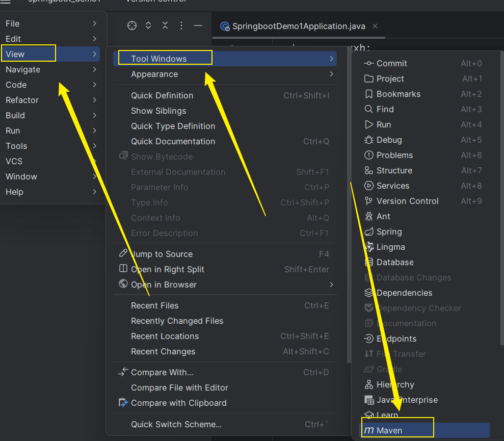Choose Recent Locations
Viewport: 504px width, 441px height.
pyautogui.click(x=225, y=336)
